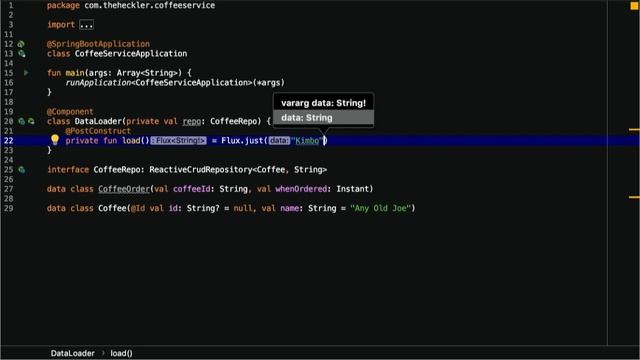This screenshot has height=360, width=640.
Task: Expand the folded import ... block
Action: tap(86, 25)
